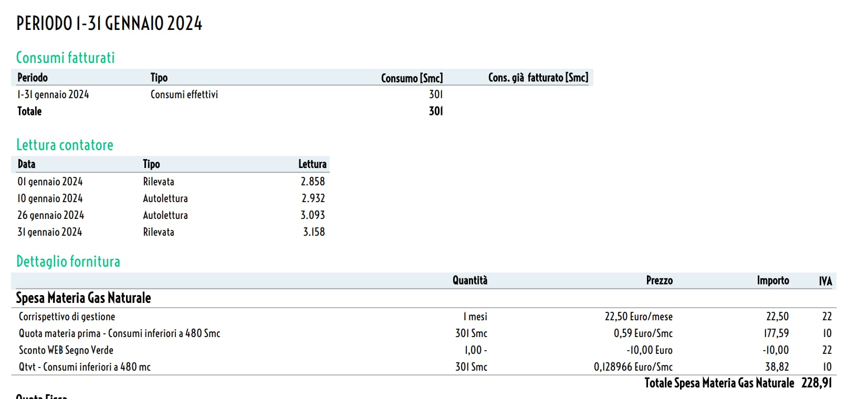Click the meter reading value 2.858
This screenshot has width=868, height=399.
click(312, 182)
